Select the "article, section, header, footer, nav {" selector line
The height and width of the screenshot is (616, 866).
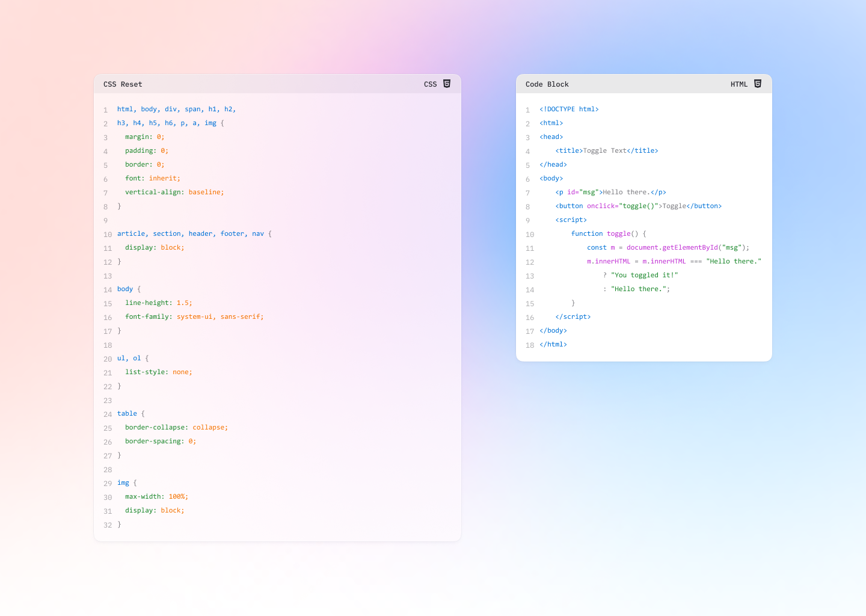click(x=194, y=234)
